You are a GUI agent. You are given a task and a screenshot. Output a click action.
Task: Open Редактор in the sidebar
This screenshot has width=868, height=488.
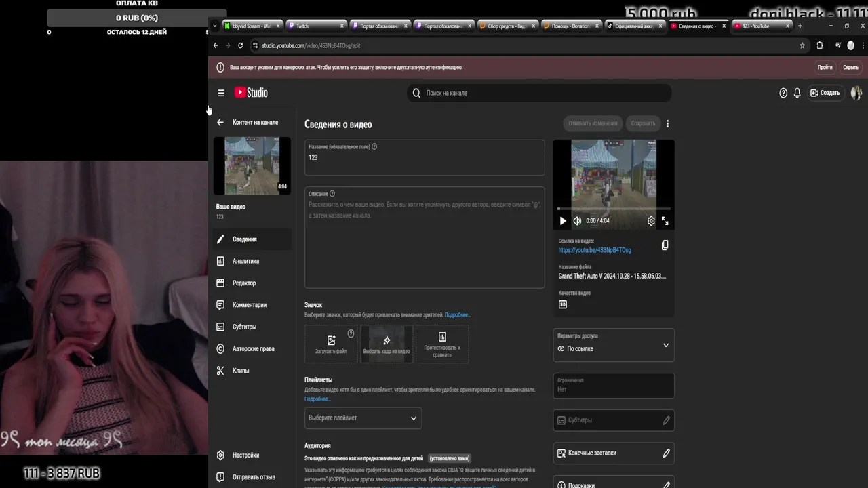pos(252,283)
